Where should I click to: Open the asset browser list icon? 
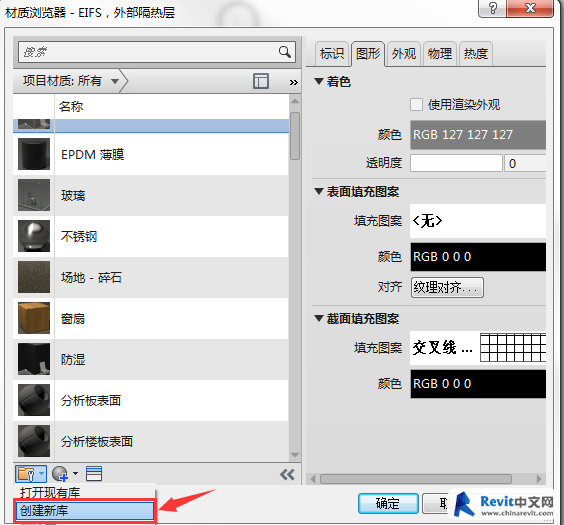point(94,474)
